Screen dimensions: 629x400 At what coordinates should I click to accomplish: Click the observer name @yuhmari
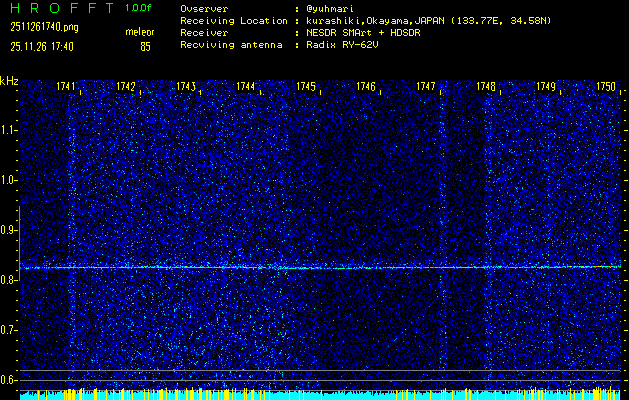329,9
